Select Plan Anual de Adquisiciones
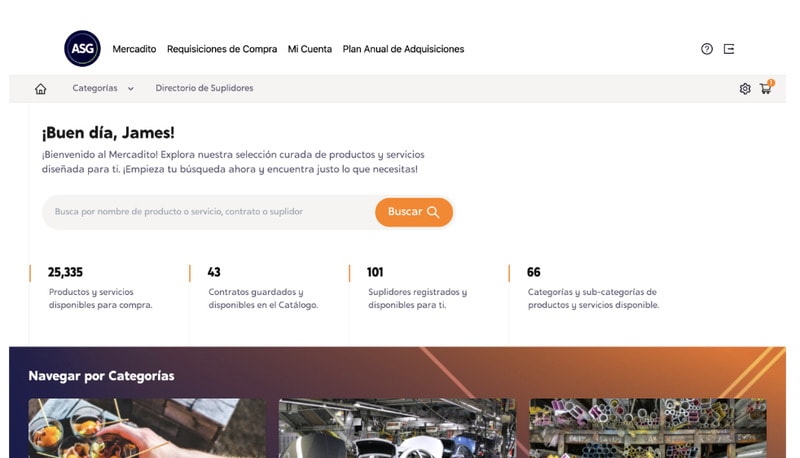 403,49
